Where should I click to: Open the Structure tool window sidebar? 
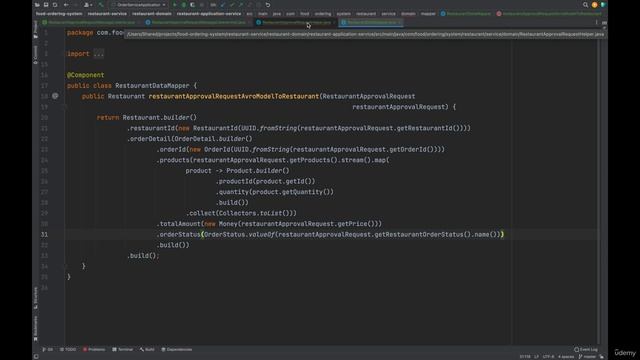tap(36, 298)
